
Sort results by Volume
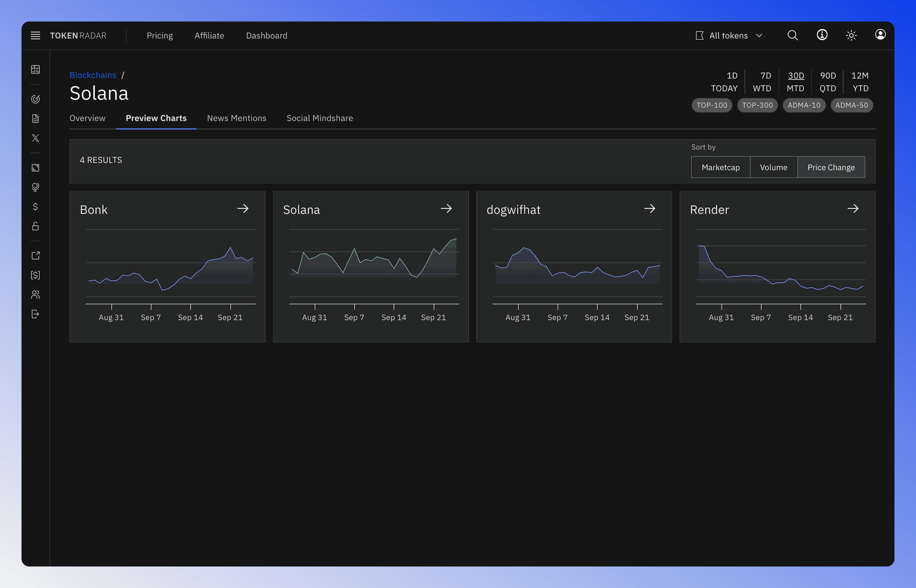click(774, 167)
